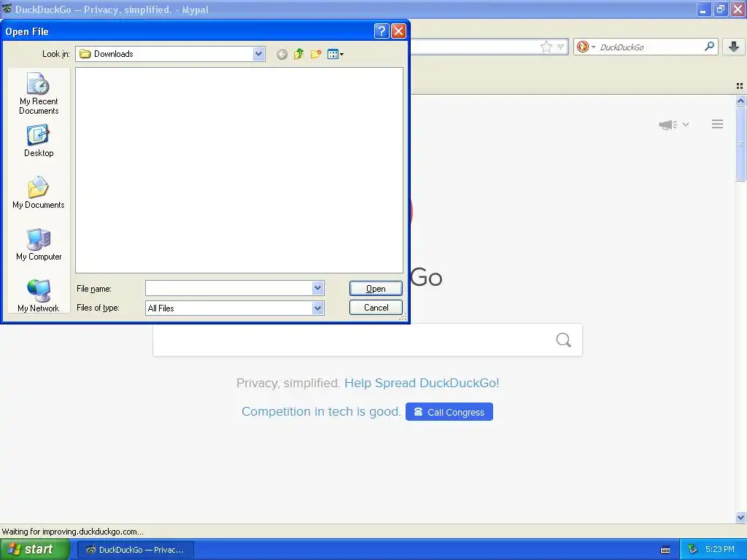Cancel the Open File dialog
747x560 pixels.
coord(376,308)
